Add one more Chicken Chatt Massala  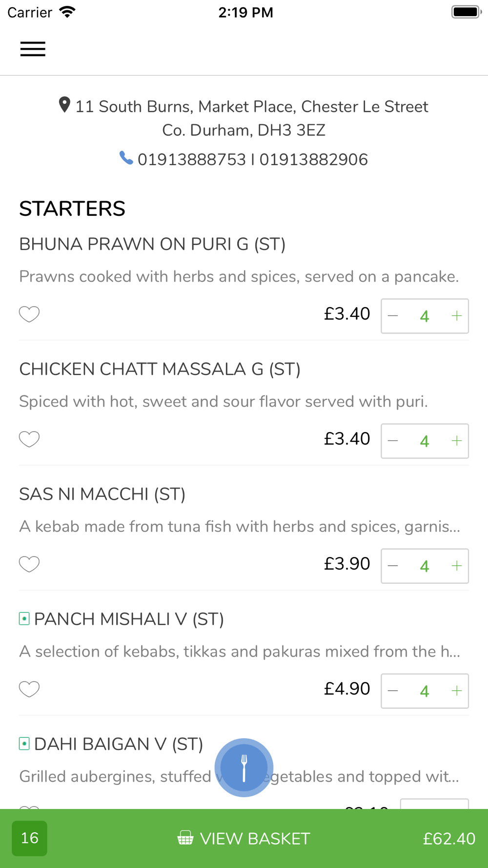tap(457, 441)
